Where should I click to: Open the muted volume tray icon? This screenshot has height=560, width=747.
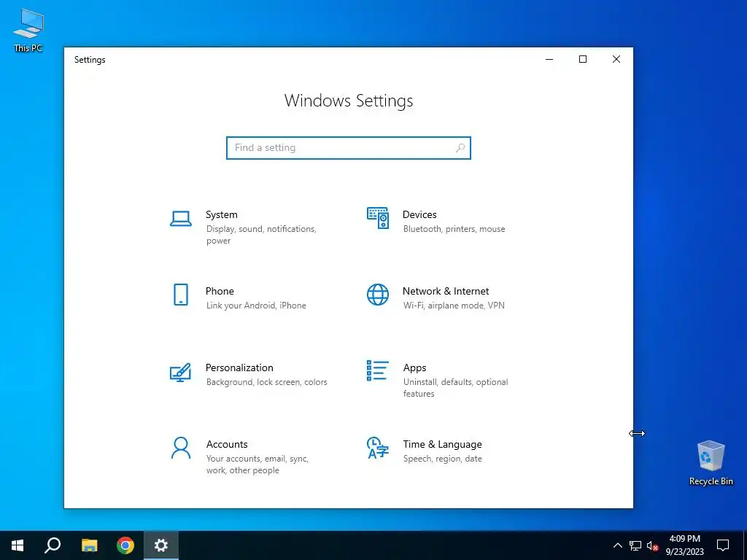click(x=652, y=545)
